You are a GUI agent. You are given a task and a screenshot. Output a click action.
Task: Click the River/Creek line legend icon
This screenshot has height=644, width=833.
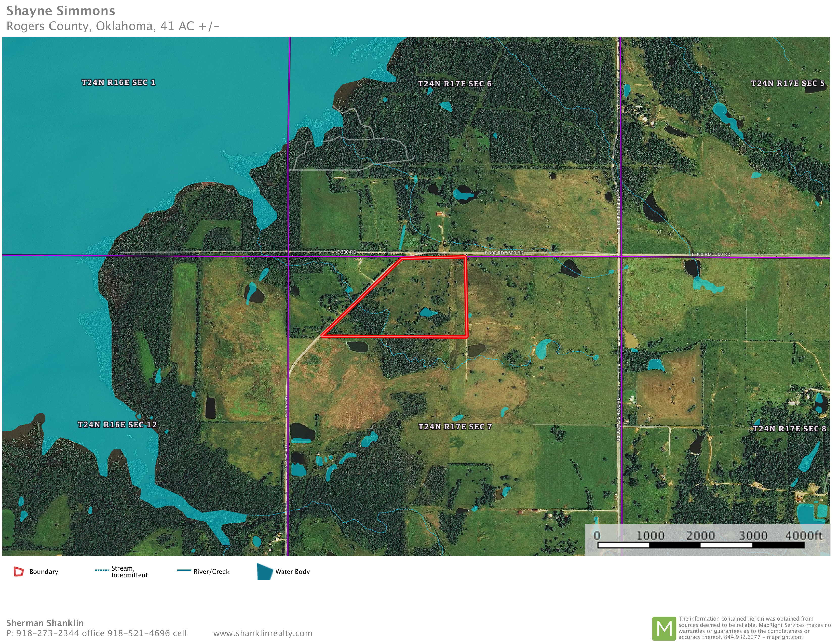[x=184, y=570]
